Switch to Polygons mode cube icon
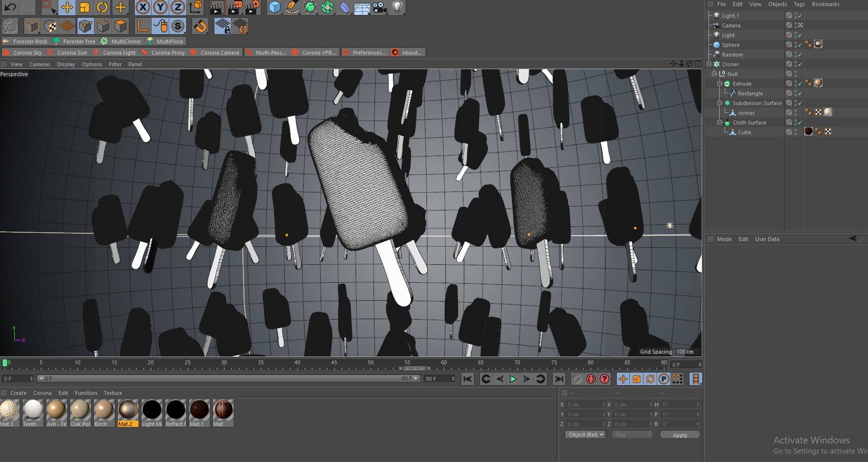Screen dimensions: 868x462 pyautogui.click(x=120, y=26)
